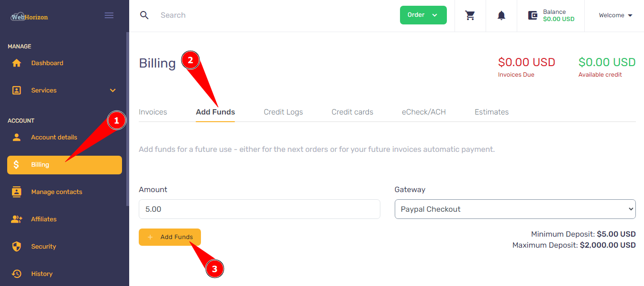
Task: Open Services via its sidebar icon
Action: [x=17, y=90]
